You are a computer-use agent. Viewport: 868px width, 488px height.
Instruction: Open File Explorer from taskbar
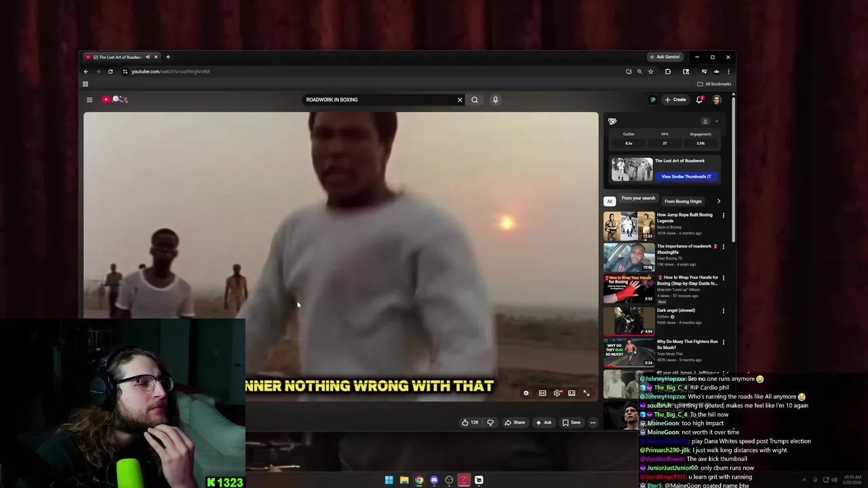coord(404,480)
